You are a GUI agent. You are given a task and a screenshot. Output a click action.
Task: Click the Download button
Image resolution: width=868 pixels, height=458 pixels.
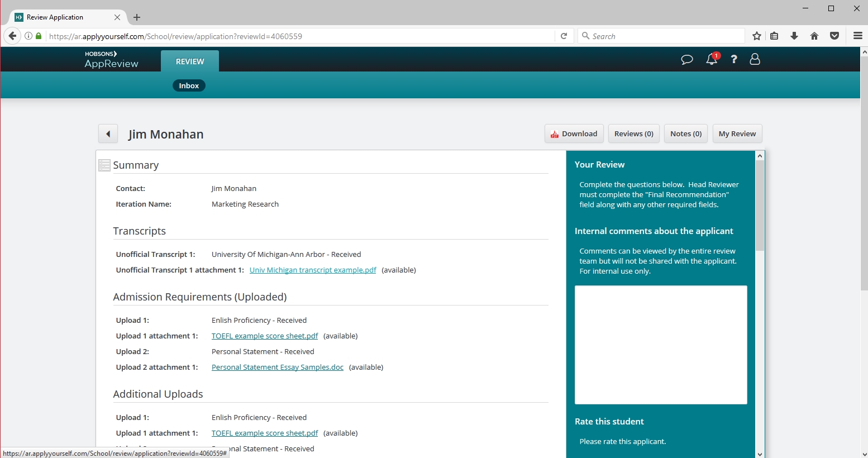574,134
